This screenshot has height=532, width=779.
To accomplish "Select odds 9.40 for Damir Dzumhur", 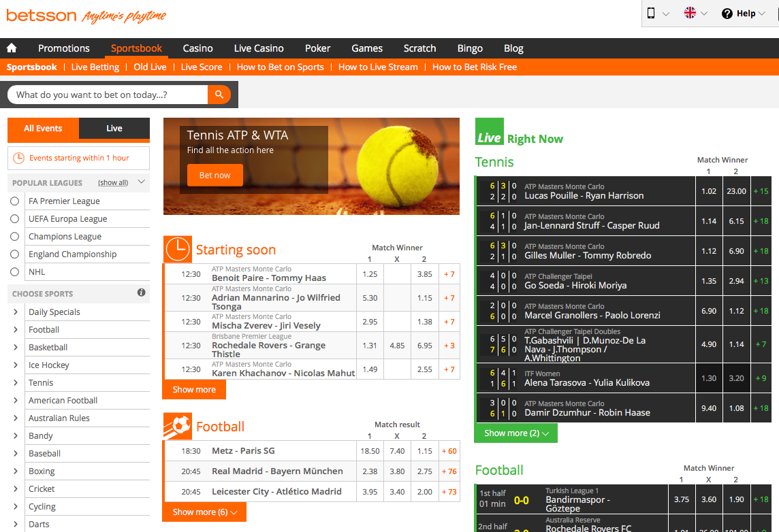I will (x=709, y=408).
